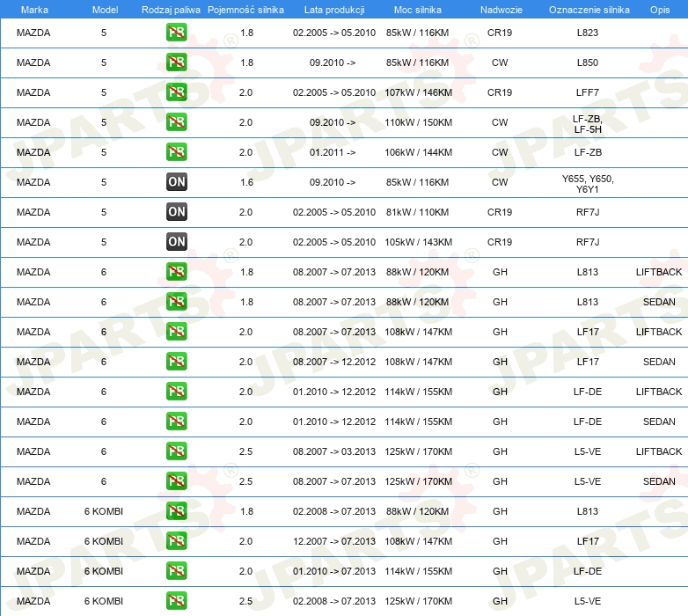Select the L850 engine code cell
The width and height of the screenshot is (688, 616).
pos(588,62)
